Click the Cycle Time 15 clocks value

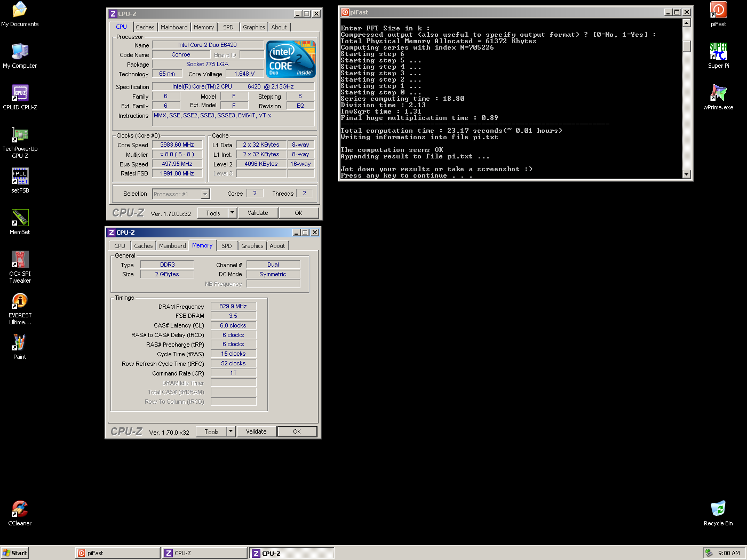(233, 354)
